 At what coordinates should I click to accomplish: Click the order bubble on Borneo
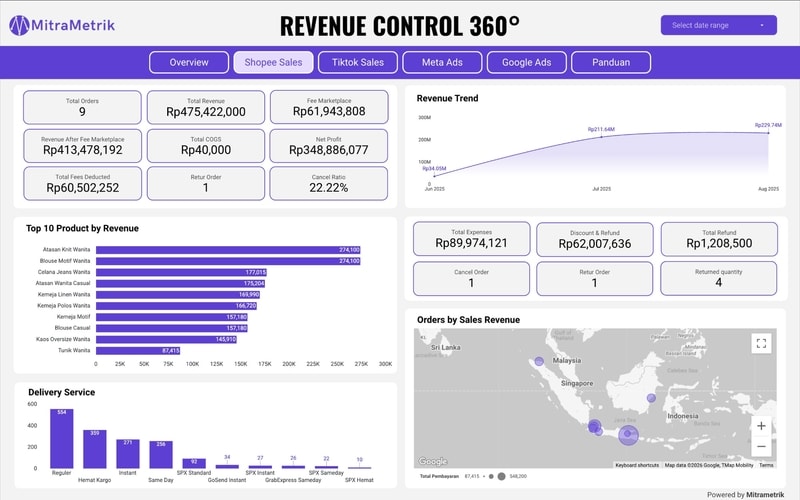coord(651,398)
